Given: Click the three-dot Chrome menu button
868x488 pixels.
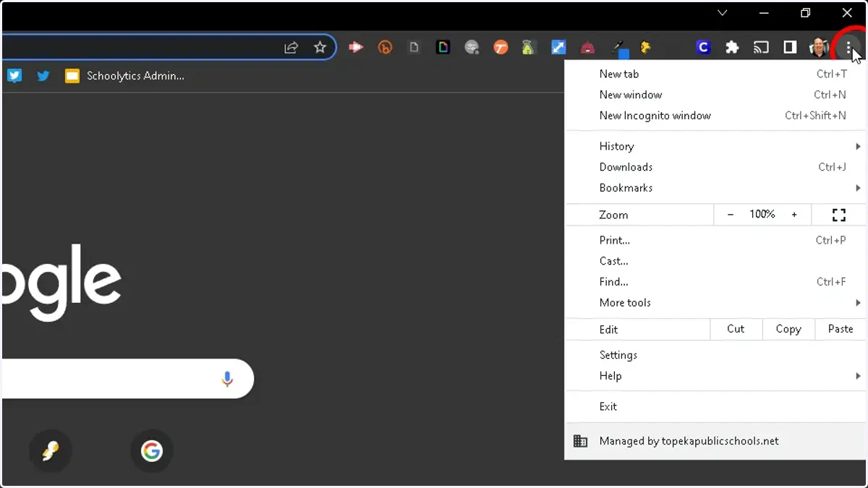Looking at the screenshot, I should point(848,48).
